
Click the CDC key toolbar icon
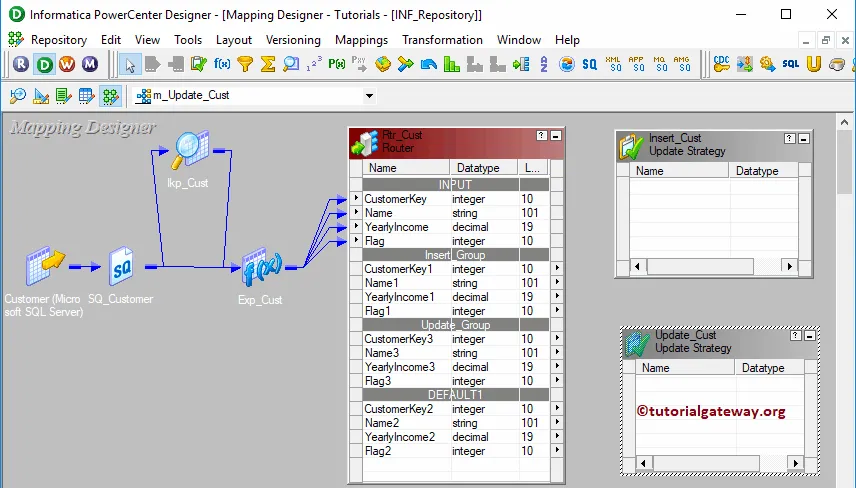point(721,64)
